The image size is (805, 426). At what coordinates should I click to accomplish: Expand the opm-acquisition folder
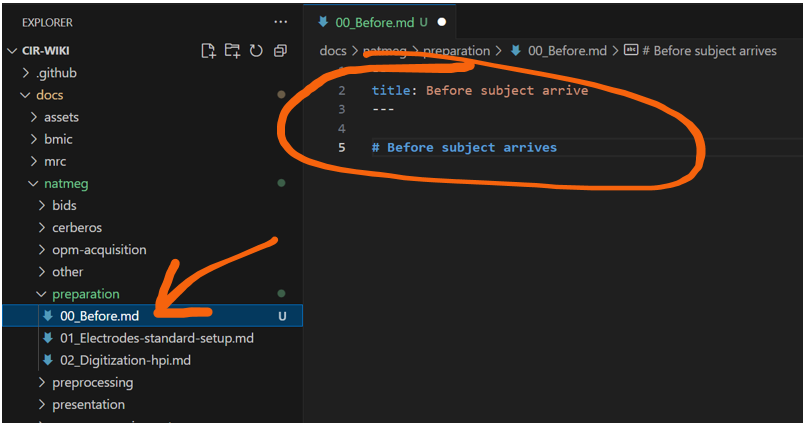pyautogui.click(x=42, y=250)
